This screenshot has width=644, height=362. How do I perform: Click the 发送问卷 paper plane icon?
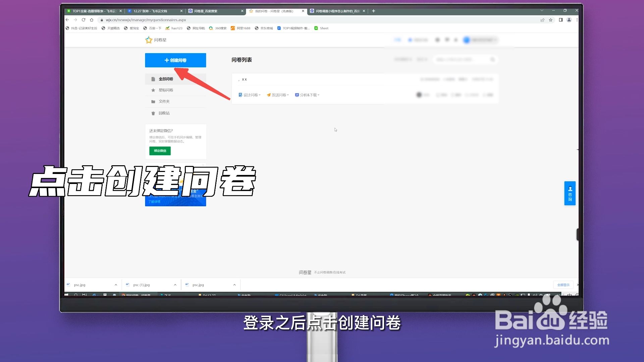[268, 95]
